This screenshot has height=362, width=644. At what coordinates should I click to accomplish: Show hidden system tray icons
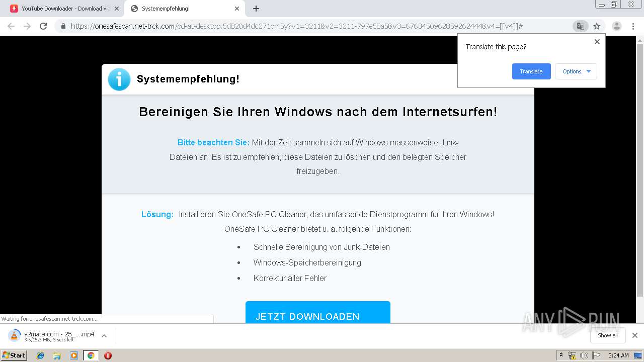[x=561, y=355]
